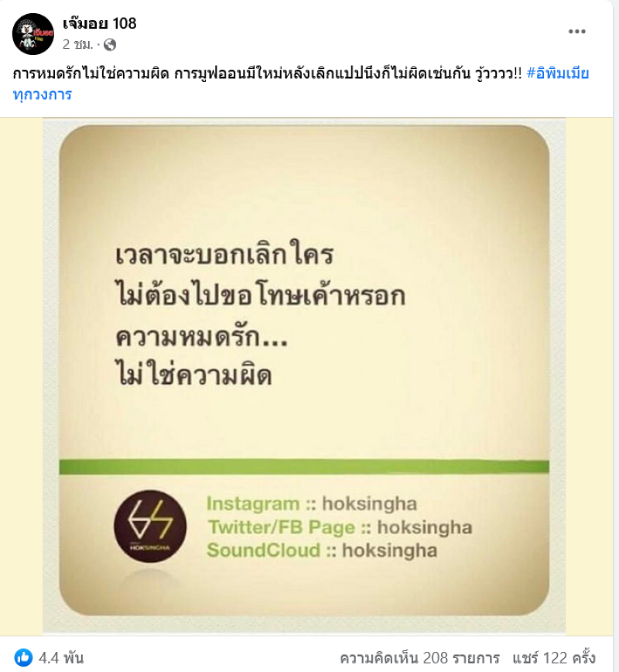Click the เวลาจะบอกเลิกใคร quote line

[x=224, y=254]
